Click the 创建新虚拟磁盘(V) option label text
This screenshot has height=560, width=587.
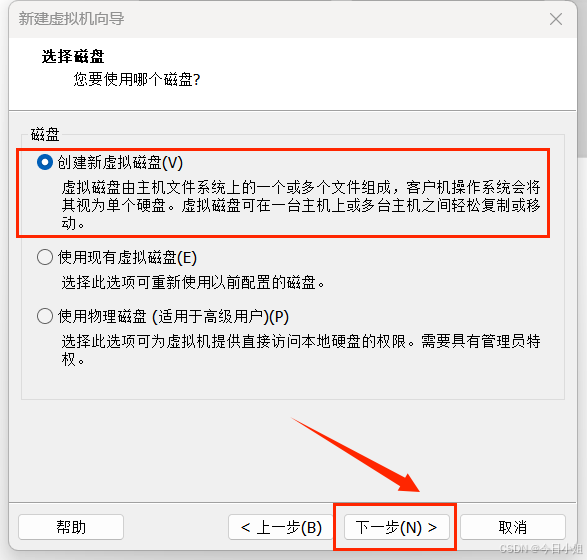coord(120,162)
